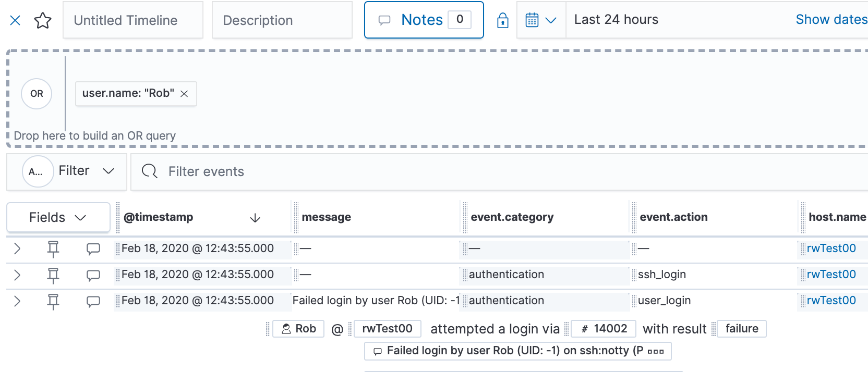Expand the ssh_login event row
Image resolution: width=868 pixels, height=372 pixels.
coord(17,275)
